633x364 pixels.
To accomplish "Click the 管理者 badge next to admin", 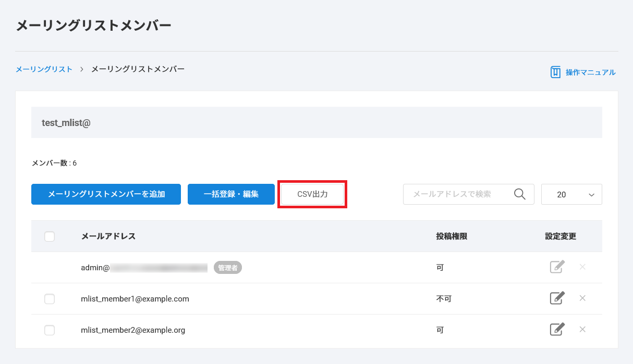I will coord(227,268).
